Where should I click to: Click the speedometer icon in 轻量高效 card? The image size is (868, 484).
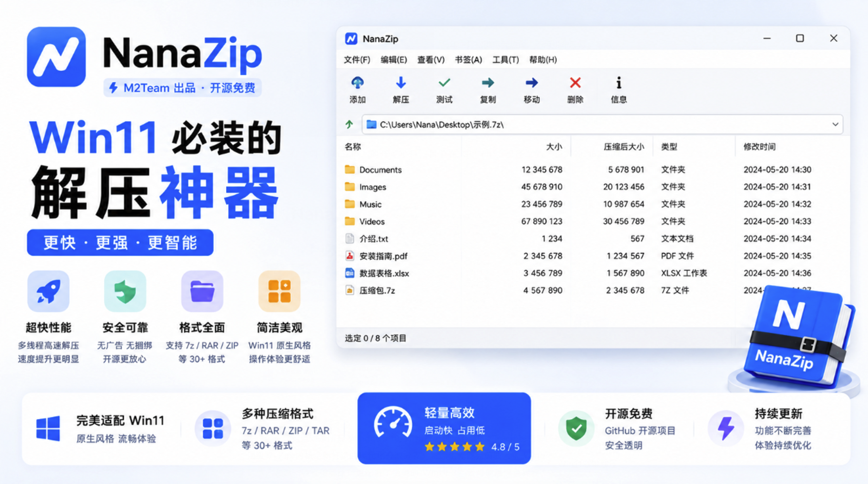(x=393, y=423)
